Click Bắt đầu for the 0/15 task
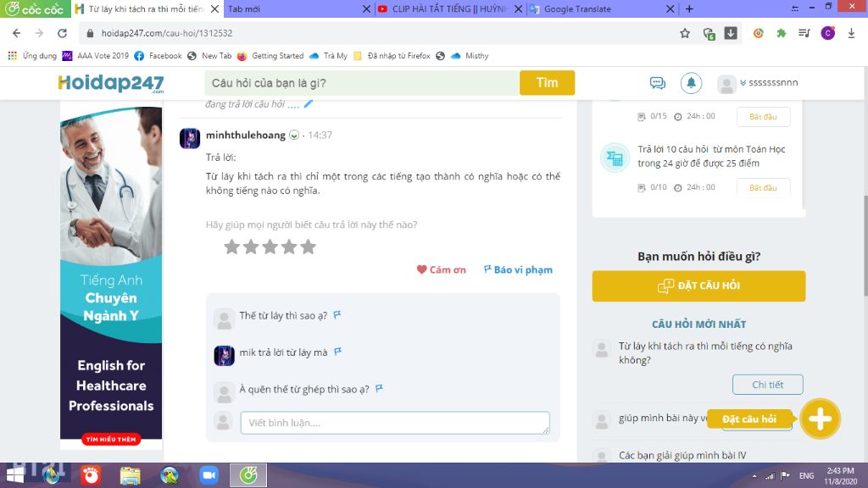Image resolution: width=868 pixels, height=488 pixels. [763, 117]
